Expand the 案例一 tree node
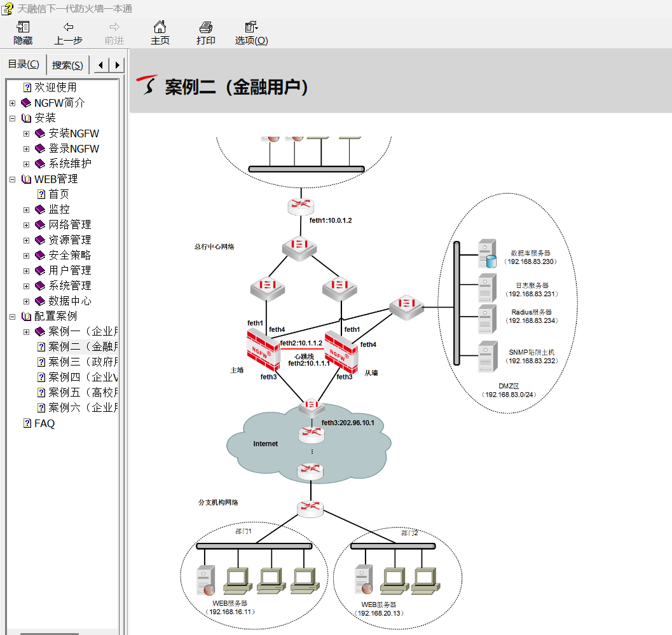Viewport: 672px width, 635px height. click(x=26, y=332)
